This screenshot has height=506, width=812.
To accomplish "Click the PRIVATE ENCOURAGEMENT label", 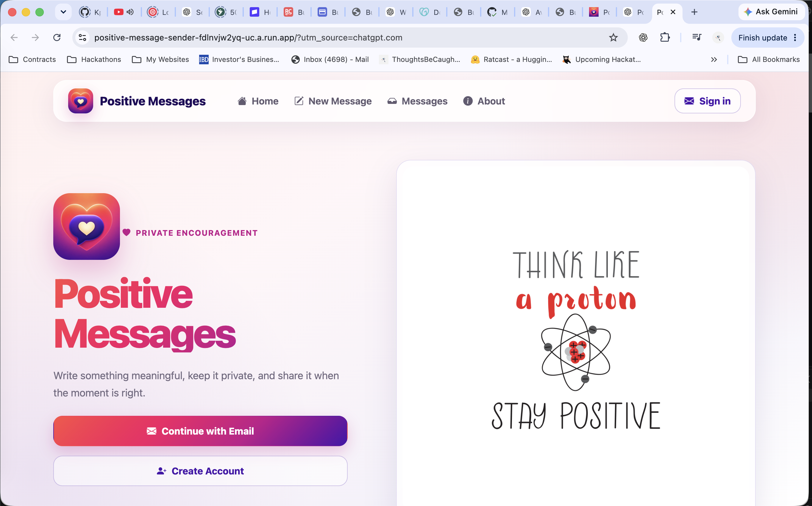I will (196, 233).
